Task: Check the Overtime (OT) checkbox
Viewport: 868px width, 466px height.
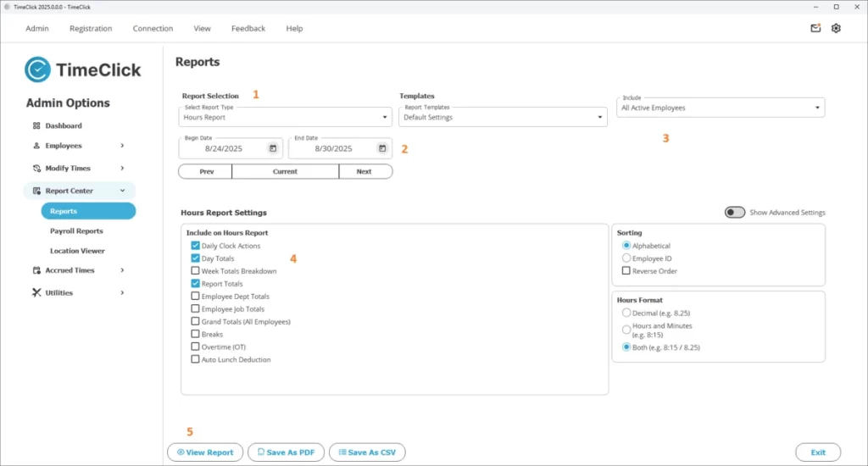Action: coord(196,347)
